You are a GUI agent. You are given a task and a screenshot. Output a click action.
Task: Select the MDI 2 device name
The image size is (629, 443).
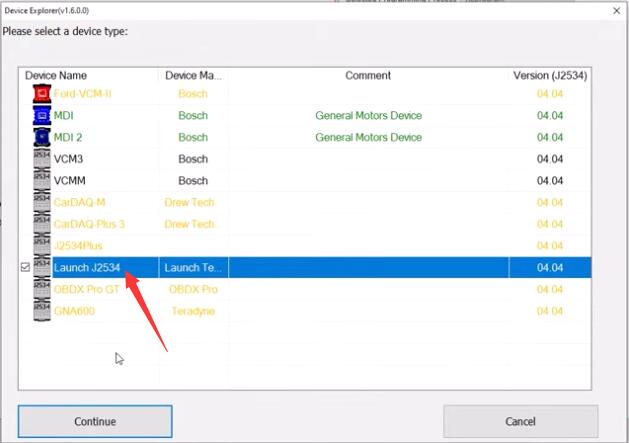pos(68,137)
